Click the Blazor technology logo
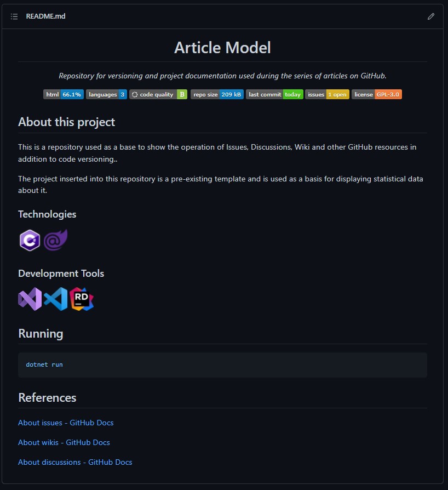448x490 pixels. click(55, 240)
